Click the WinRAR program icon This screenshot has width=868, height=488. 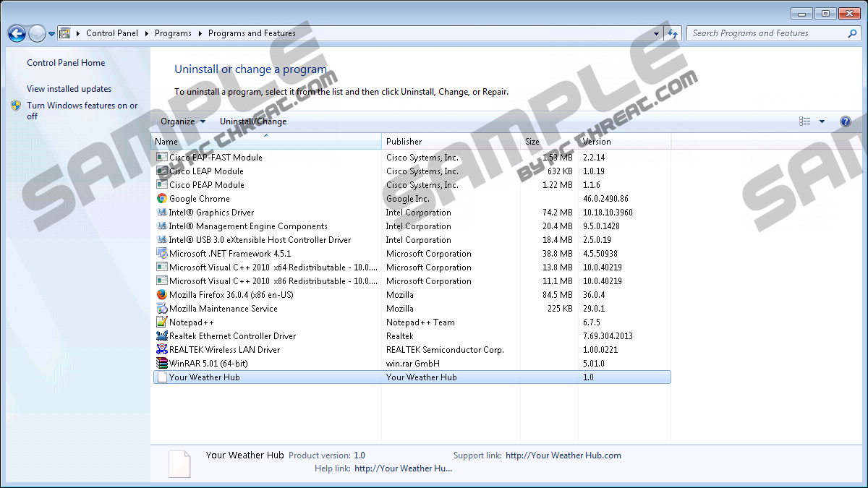pos(162,364)
